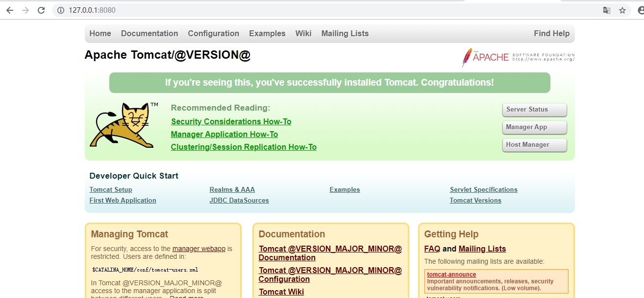Open Find Help in the navigation bar
Viewport: 644px width, 298px height.
tap(552, 34)
